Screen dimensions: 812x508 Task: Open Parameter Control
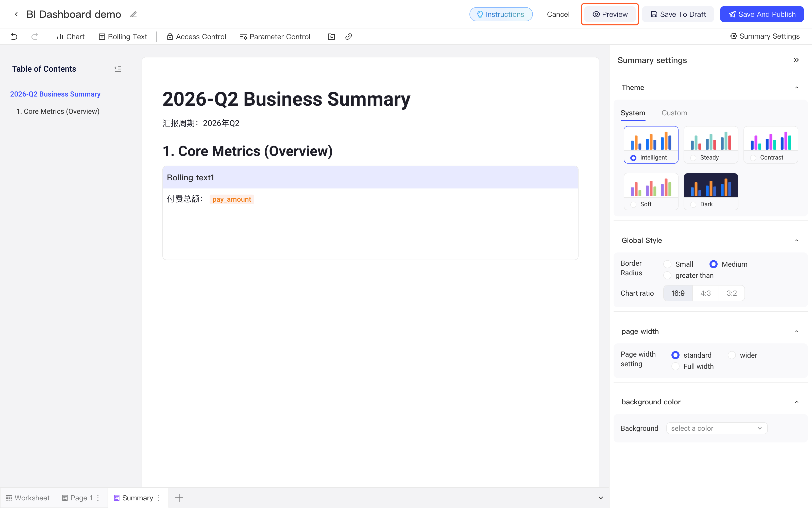pos(275,37)
